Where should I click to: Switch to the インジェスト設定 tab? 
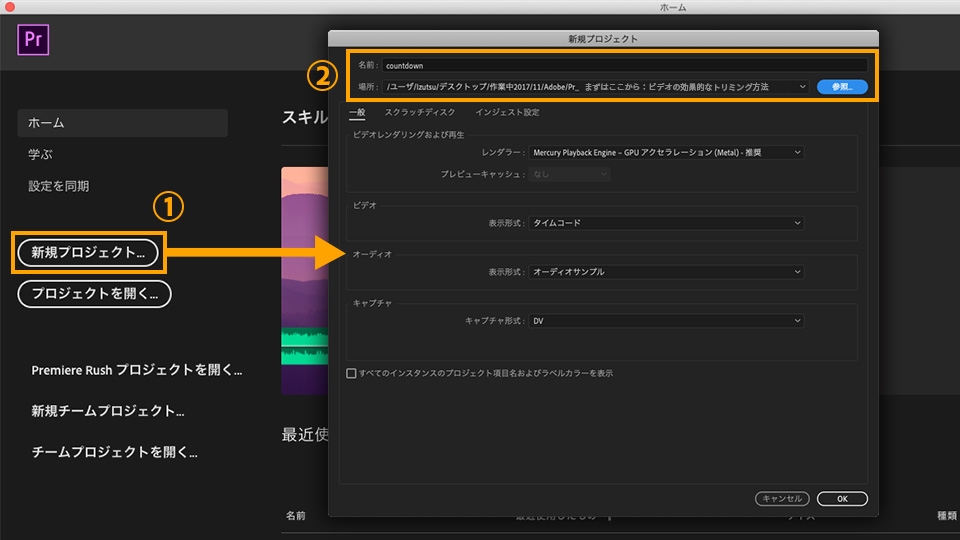(508, 112)
